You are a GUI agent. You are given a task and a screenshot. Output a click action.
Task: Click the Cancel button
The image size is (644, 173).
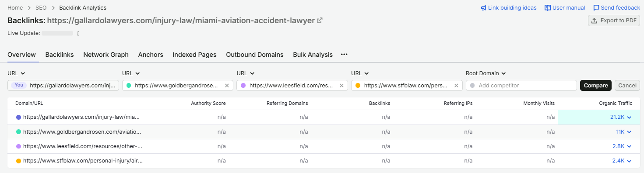click(627, 86)
